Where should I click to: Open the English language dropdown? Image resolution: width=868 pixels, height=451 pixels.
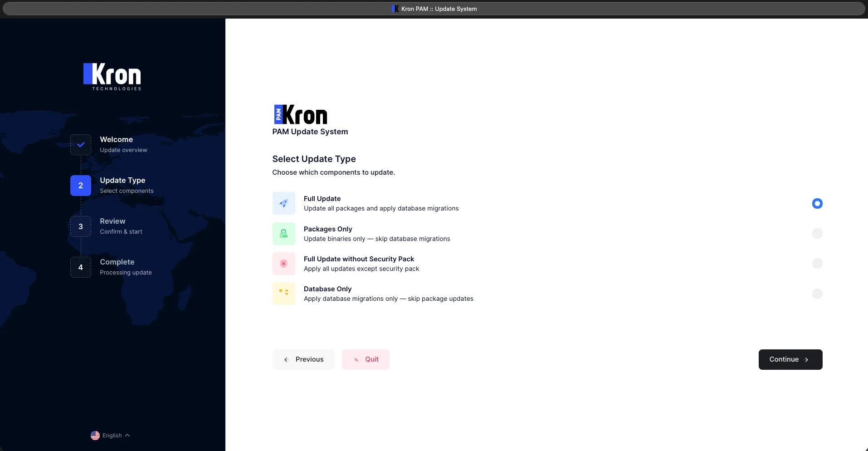click(111, 436)
